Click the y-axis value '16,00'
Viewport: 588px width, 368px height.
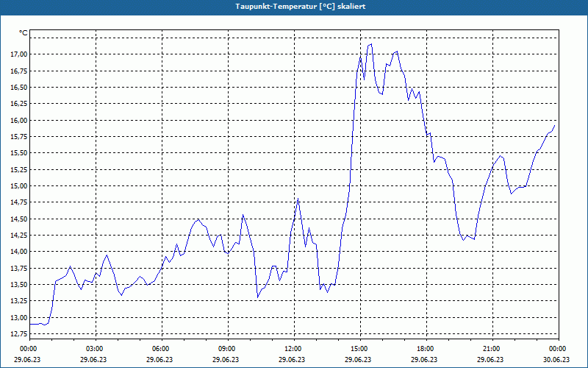point(18,121)
